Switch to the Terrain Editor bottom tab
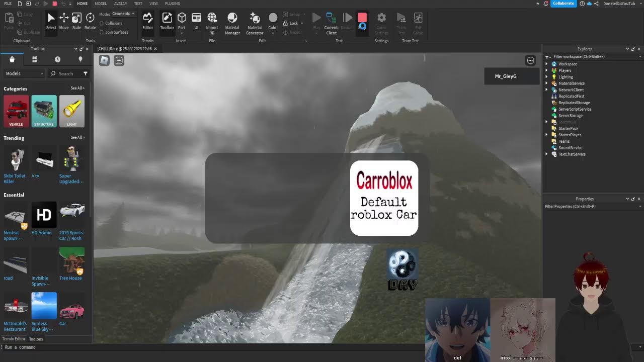Image resolution: width=644 pixels, height=362 pixels. tap(14, 339)
